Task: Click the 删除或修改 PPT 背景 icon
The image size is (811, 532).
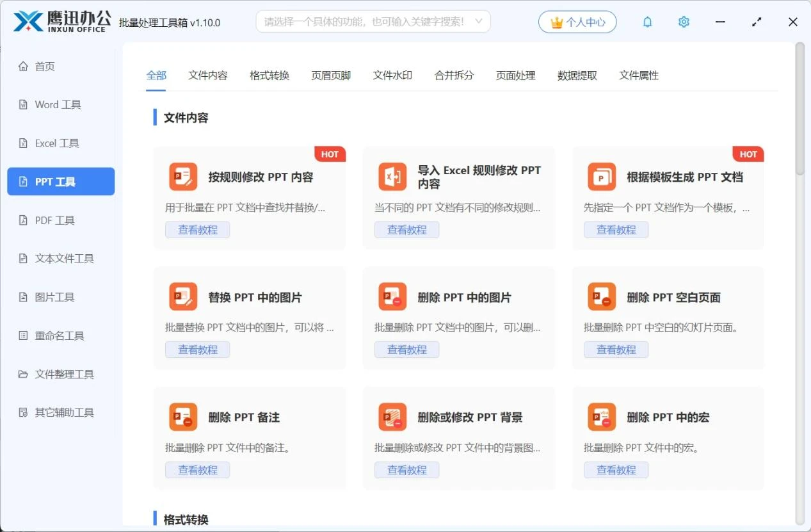Action: [x=392, y=417]
